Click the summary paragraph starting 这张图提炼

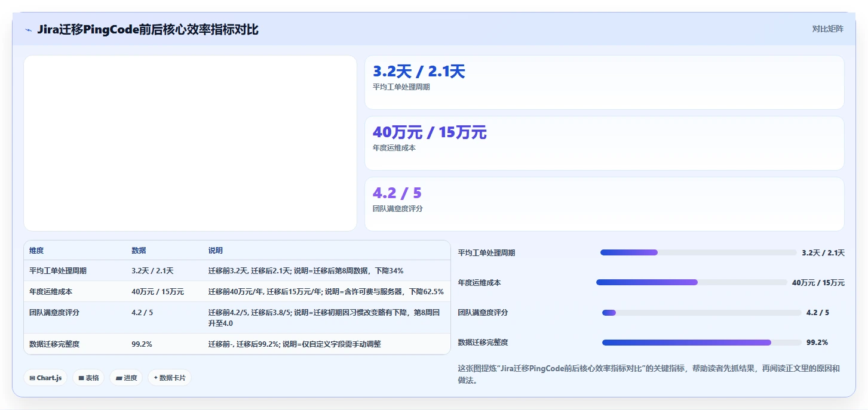click(x=649, y=374)
